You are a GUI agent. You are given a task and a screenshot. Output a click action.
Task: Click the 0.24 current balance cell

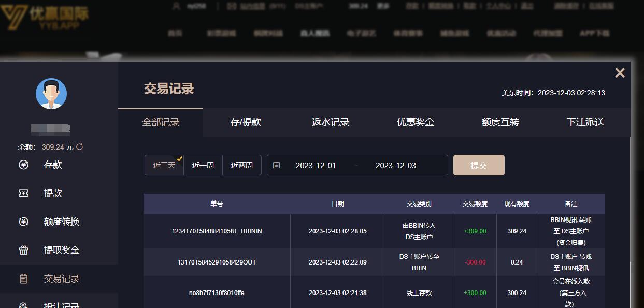(517, 262)
